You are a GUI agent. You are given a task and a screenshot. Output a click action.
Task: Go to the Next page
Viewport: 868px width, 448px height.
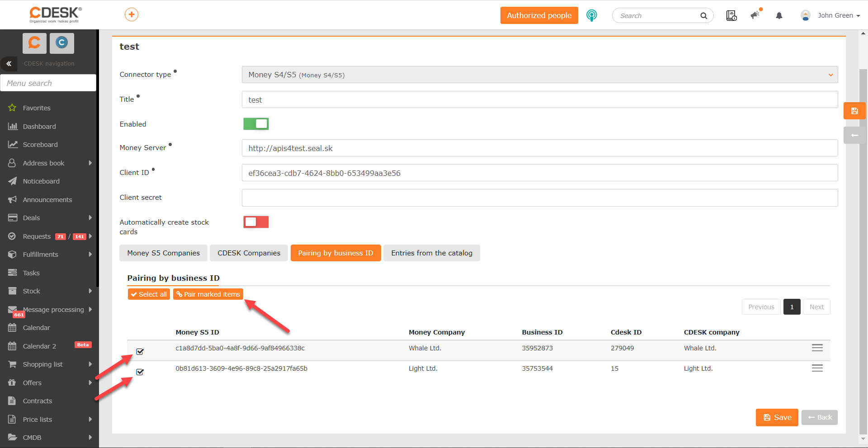pyautogui.click(x=816, y=307)
